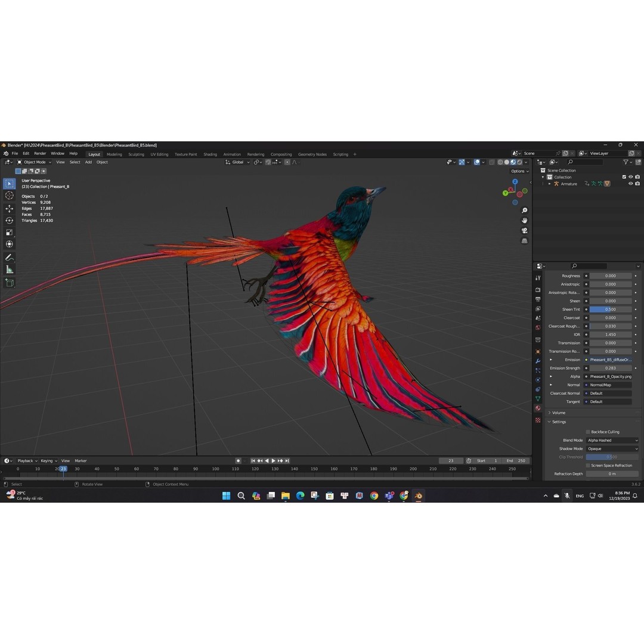Viewport: 644px width, 644px height.
Task: Open the Material properties tab
Action: (x=538, y=408)
